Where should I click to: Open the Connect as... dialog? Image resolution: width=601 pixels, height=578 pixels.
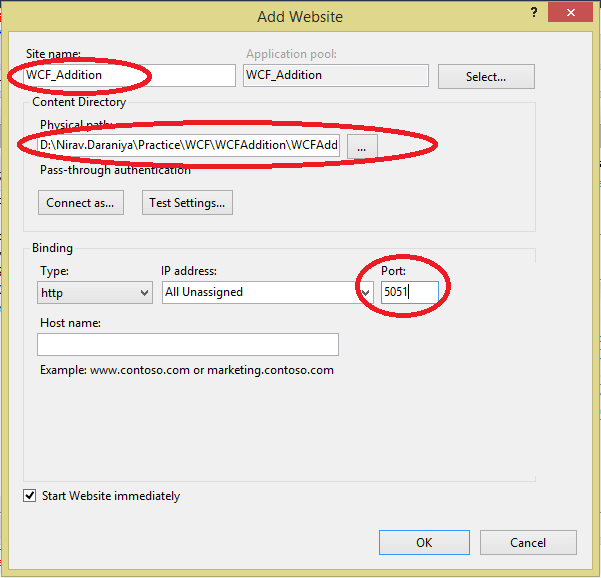(x=80, y=202)
